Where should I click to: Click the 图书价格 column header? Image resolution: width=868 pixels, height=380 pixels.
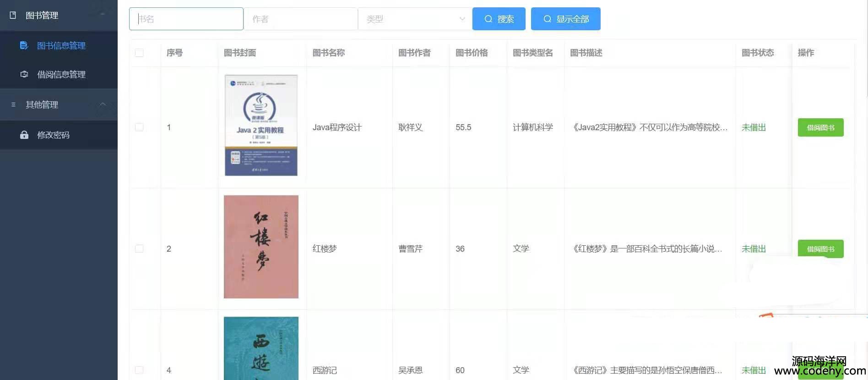[x=472, y=53]
